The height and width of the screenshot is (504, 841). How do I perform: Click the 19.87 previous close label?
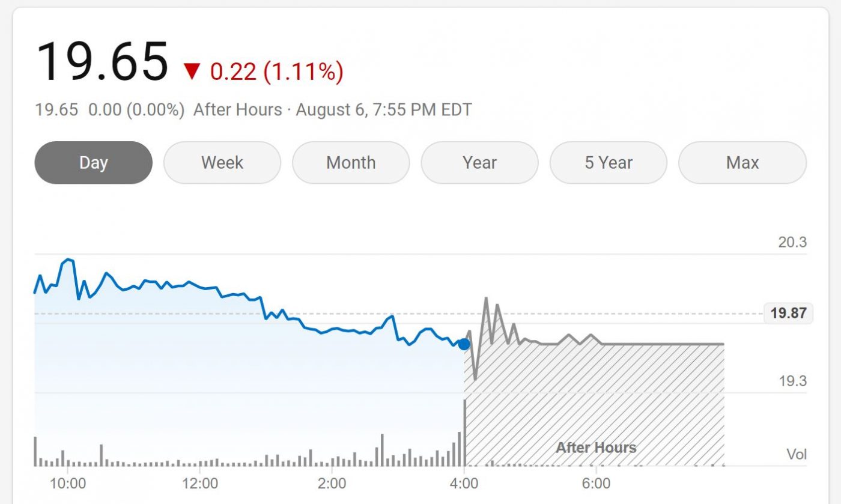pyautogui.click(x=788, y=313)
